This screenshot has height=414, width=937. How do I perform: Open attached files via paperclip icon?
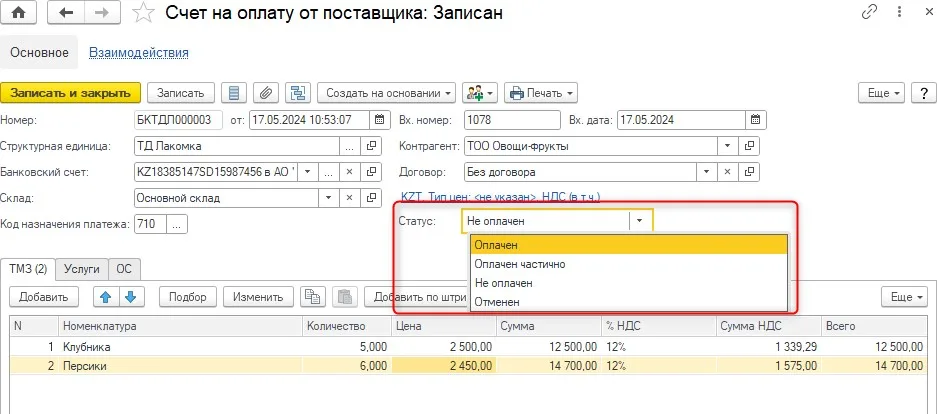(x=266, y=93)
